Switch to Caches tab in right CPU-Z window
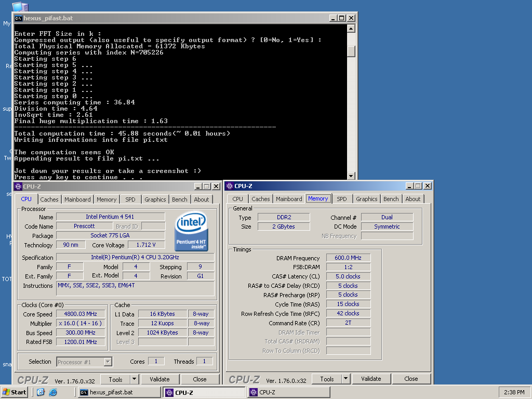The height and width of the screenshot is (399, 532). click(x=261, y=199)
